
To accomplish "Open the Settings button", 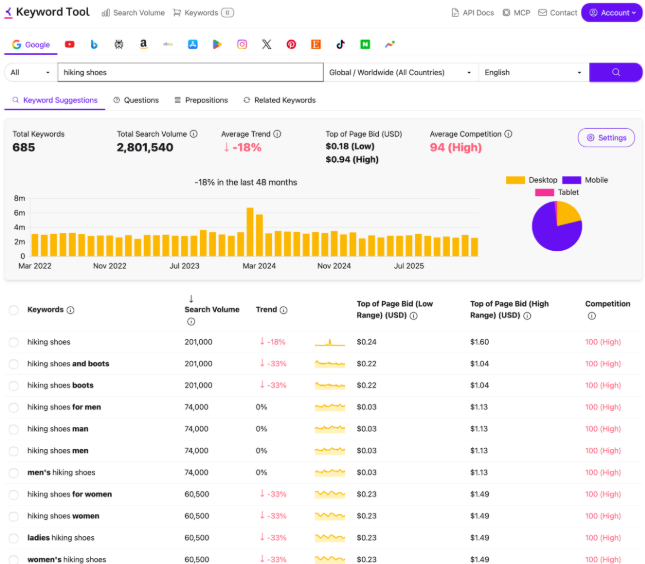I will (606, 138).
